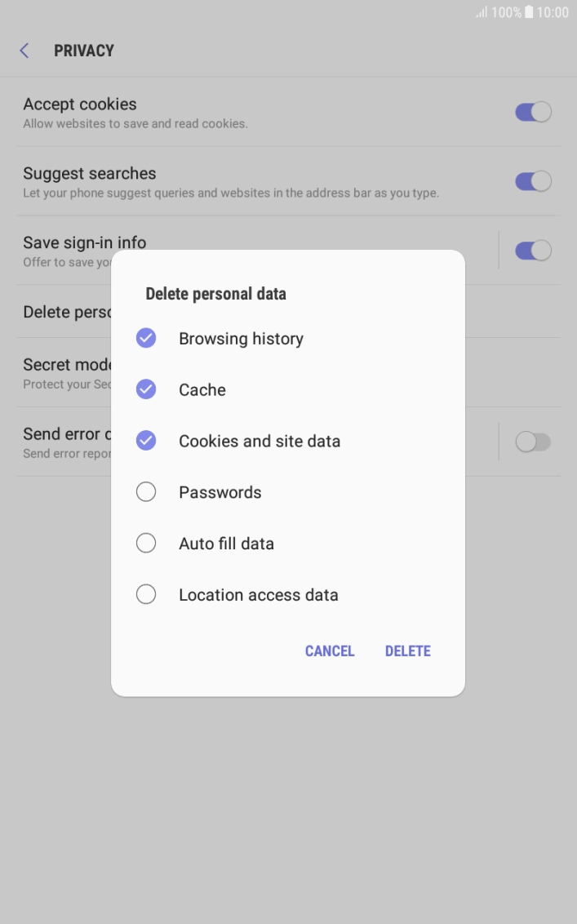Tap the Browsing history checkmark icon
Screen dimensions: 577x924
(146, 337)
